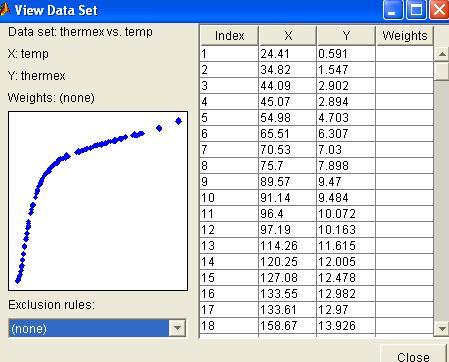The width and height of the screenshot is (449, 362).
Task: Select X cell 45.07
Action: pos(287,102)
